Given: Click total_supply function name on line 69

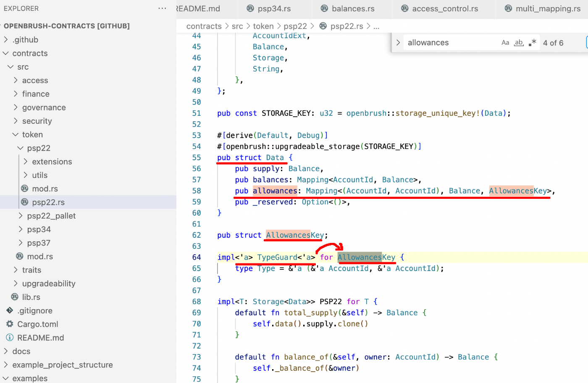Looking at the screenshot, I should pyautogui.click(x=311, y=313).
